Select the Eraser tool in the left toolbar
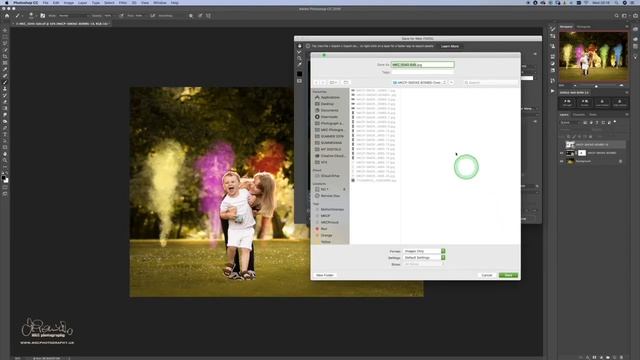 coord(5,102)
